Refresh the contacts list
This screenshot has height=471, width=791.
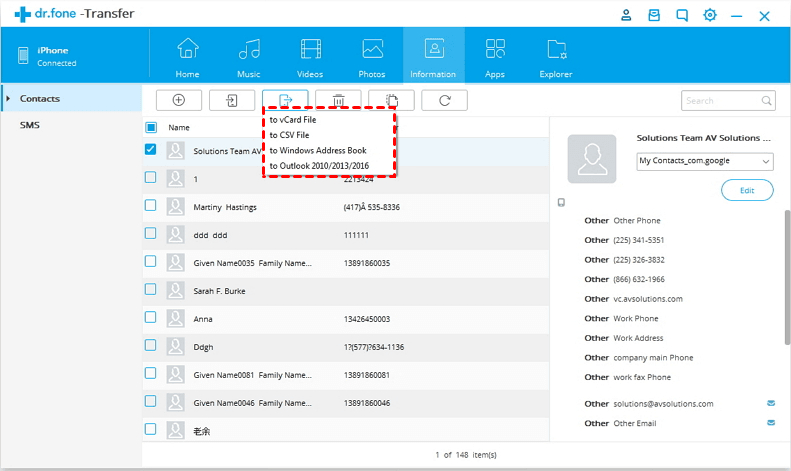point(444,100)
